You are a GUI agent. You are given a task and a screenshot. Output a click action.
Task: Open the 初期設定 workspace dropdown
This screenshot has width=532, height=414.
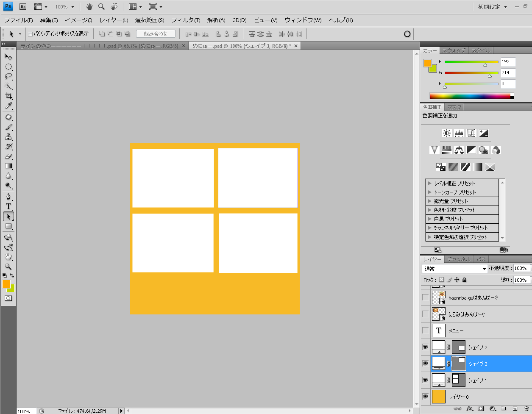(493, 7)
